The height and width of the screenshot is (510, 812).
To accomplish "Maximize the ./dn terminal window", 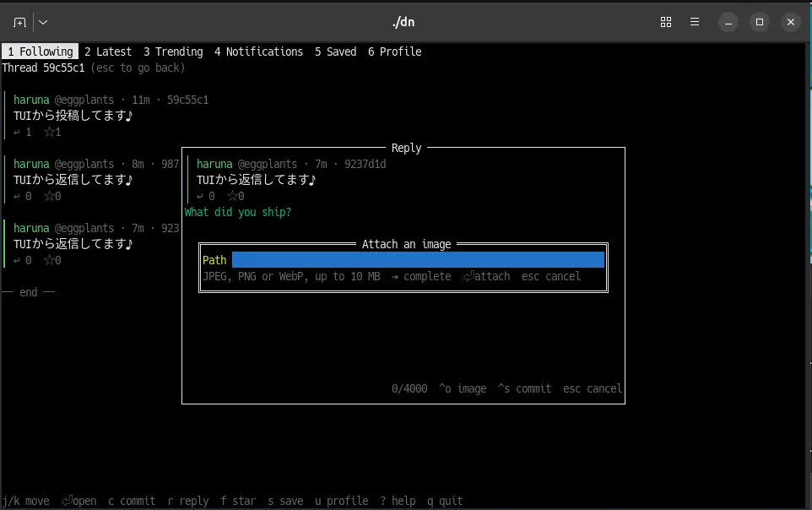I will (759, 22).
